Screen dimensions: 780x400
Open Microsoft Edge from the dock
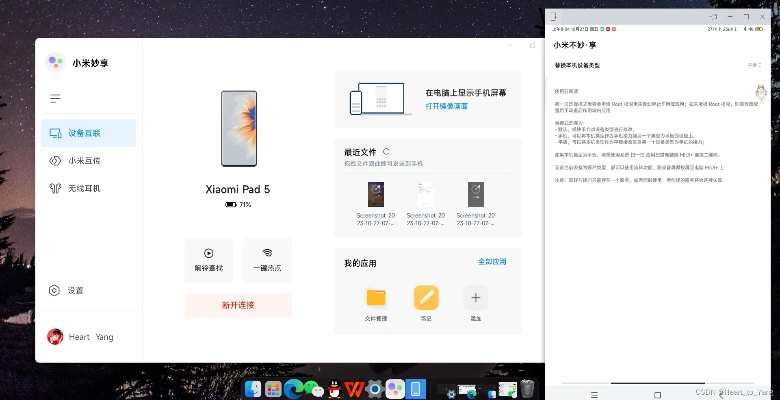tap(293, 388)
